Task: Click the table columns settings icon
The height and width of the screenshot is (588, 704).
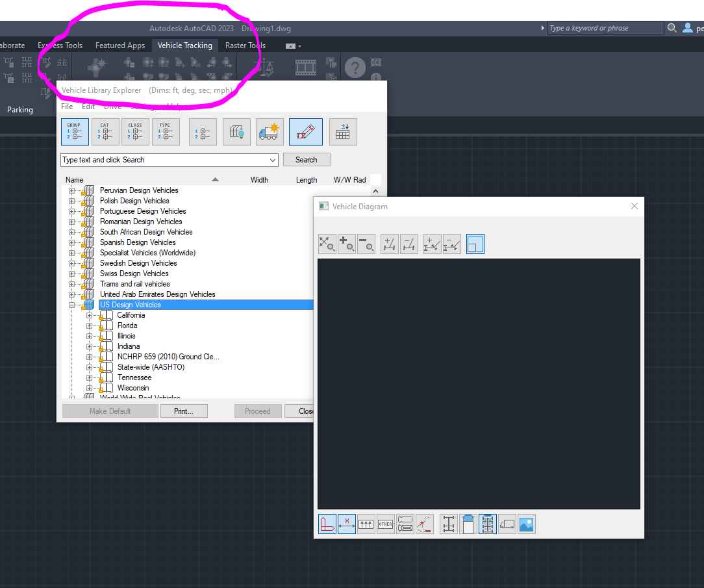Action: (342, 132)
